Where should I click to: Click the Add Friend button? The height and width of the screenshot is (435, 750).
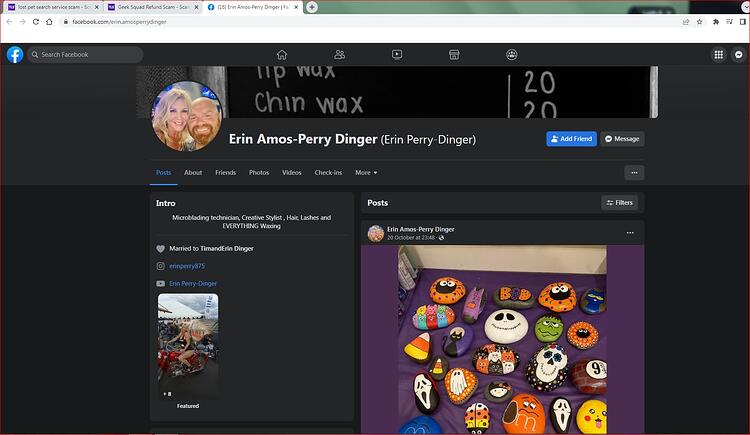point(571,139)
